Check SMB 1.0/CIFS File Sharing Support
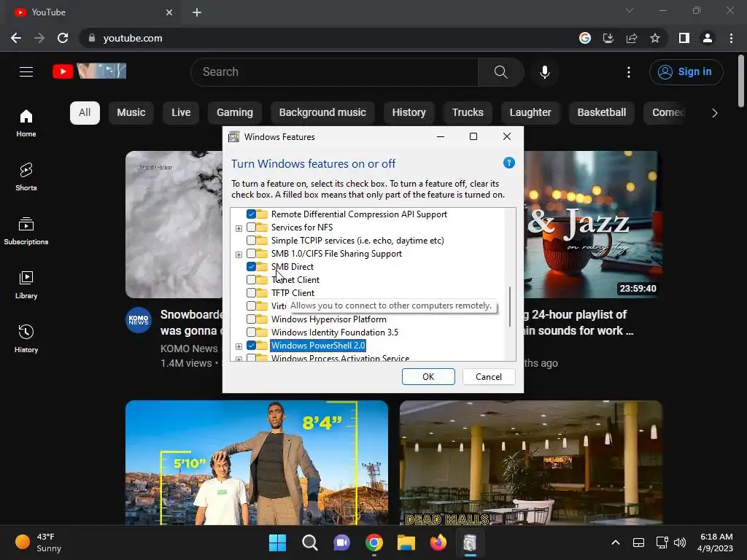 pyautogui.click(x=251, y=253)
